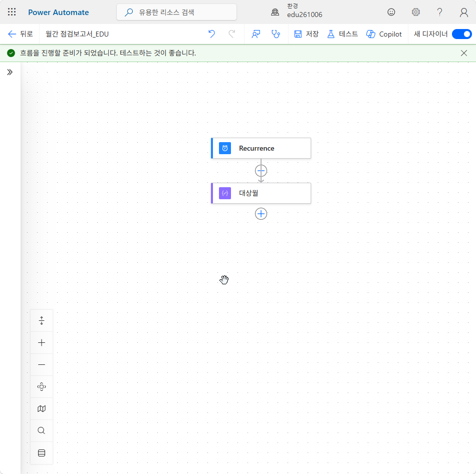The width and height of the screenshot is (476, 474).
Task: Start a test with 테스트
Action: 342,34
